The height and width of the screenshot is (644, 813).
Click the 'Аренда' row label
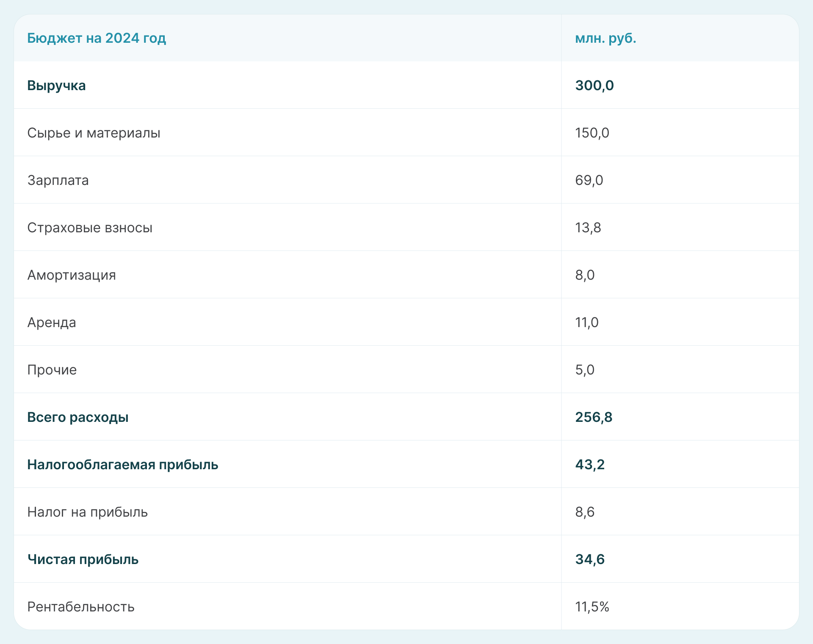click(x=52, y=322)
